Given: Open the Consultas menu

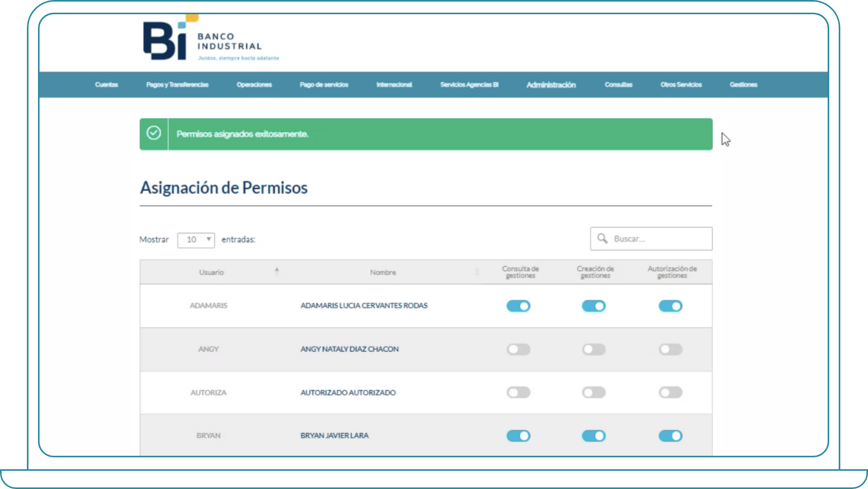Looking at the screenshot, I should pos(618,85).
